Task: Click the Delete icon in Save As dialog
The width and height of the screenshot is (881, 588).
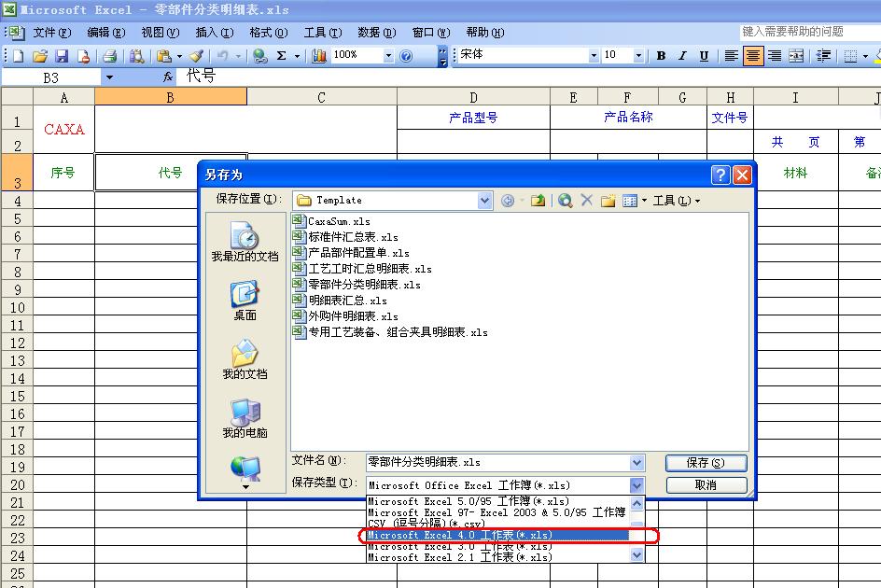Action: 587,201
